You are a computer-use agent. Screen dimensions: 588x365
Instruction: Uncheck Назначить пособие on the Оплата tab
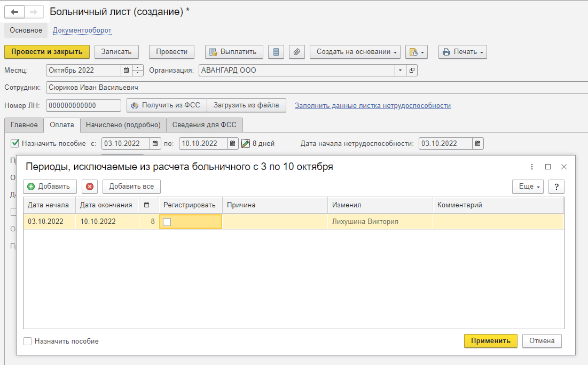tap(15, 143)
